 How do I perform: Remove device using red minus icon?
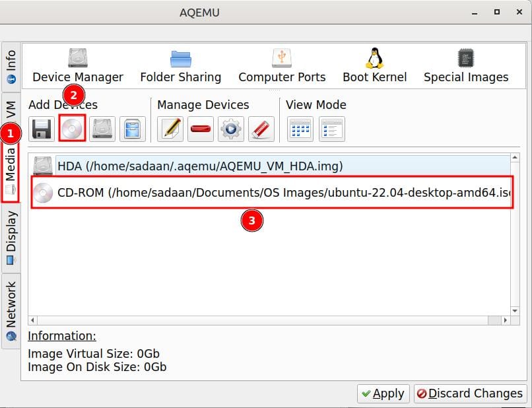click(201, 129)
